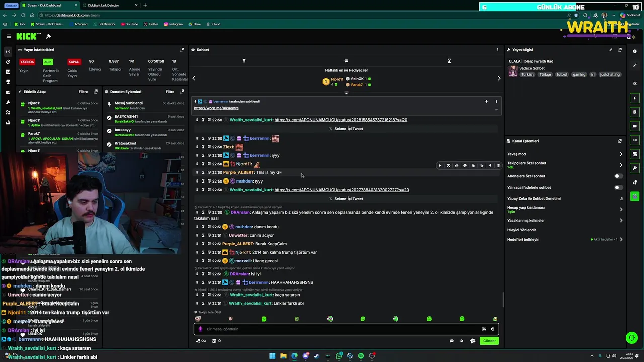Viewport: 644px width, 362px height.
Task: Pop out the Kanal Eylemleri panel
Action: pyautogui.click(x=620, y=141)
